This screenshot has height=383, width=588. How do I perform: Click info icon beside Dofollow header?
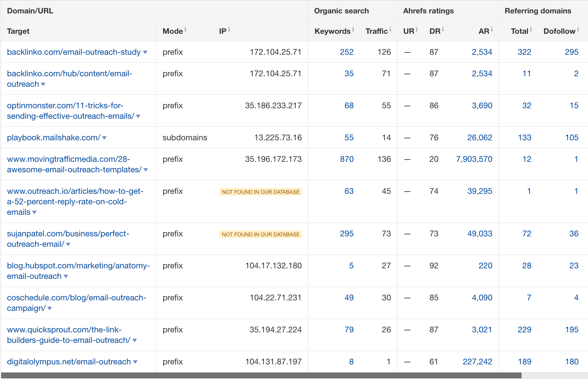[578, 29]
